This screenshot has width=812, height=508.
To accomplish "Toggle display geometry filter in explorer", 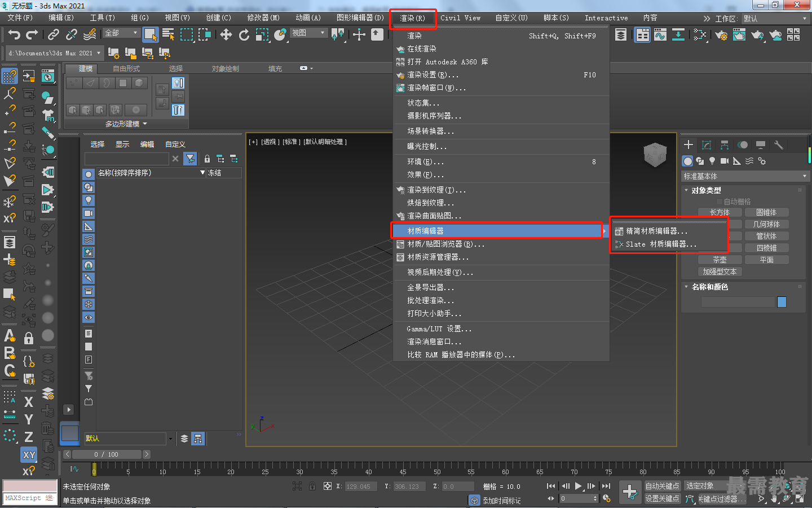I will click(x=89, y=174).
